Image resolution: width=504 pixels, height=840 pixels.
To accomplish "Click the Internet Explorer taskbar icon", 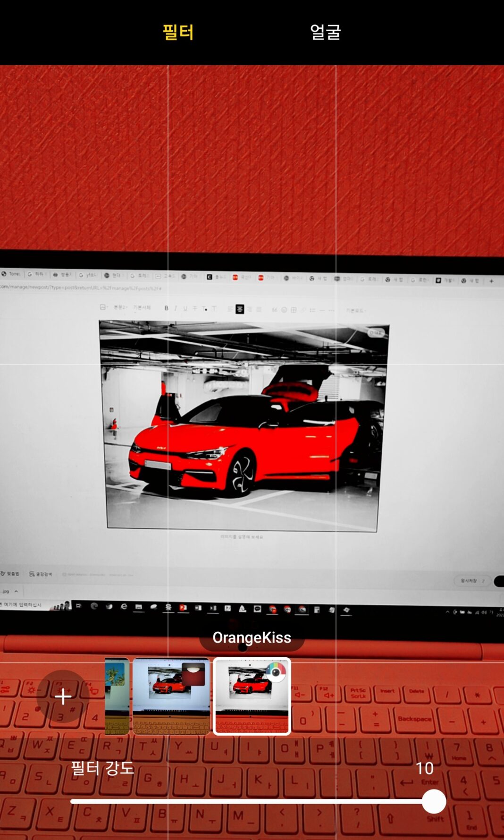I will click(x=124, y=606).
